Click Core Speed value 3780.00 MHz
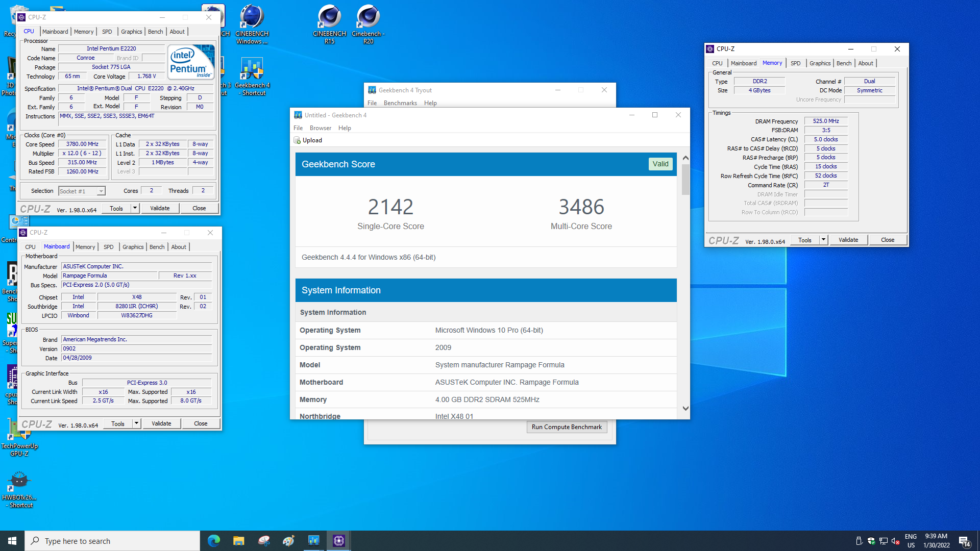980x551 pixels. pos(82,144)
